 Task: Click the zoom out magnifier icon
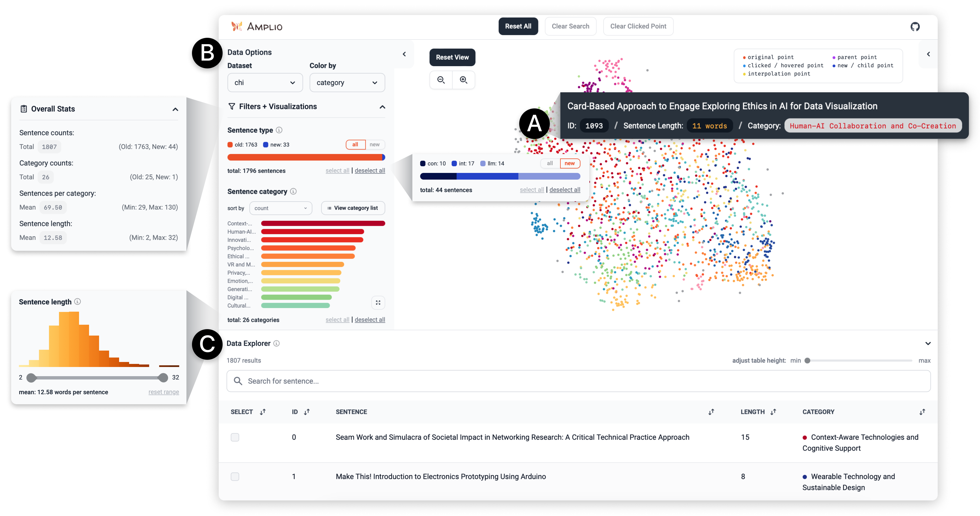(441, 80)
